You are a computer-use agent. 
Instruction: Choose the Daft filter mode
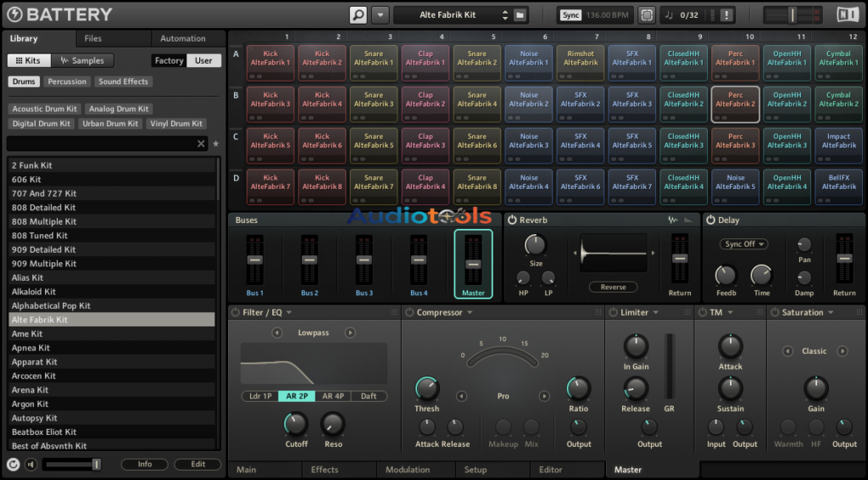tap(369, 396)
